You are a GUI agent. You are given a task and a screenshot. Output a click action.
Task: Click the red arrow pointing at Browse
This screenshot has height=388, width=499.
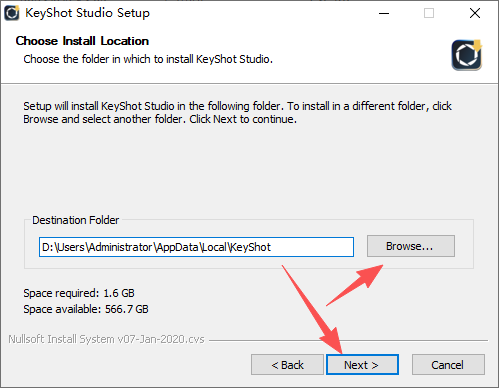(355, 285)
